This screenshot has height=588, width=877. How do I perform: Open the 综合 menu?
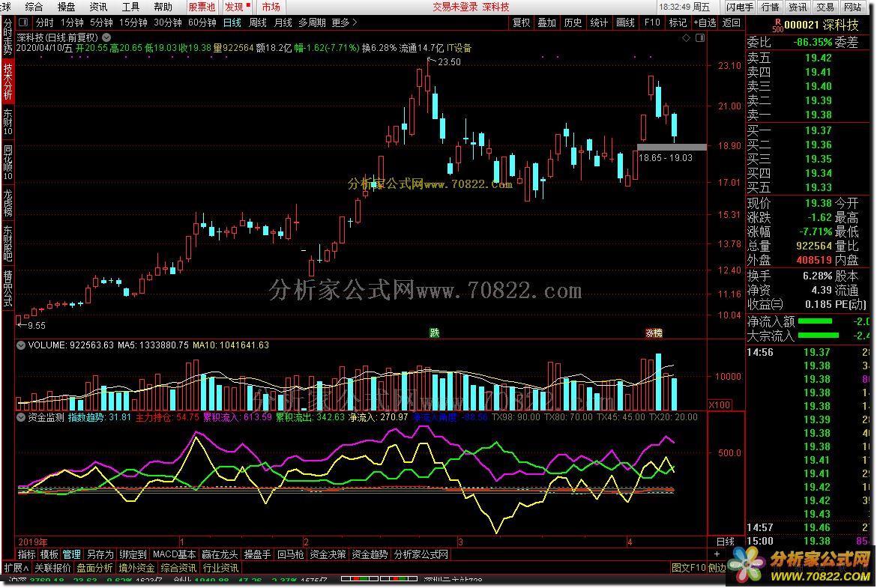point(34,7)
